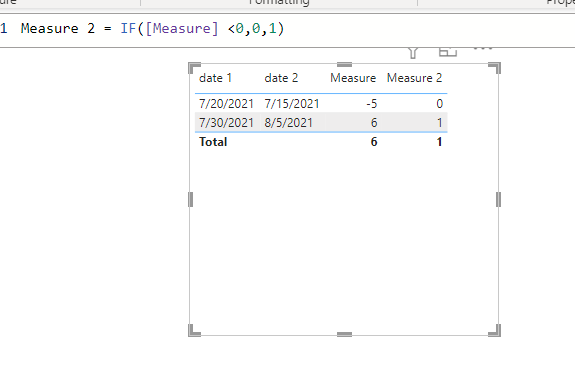Select Measure value 6 in the 7/30/2021 row
The height and width of the screenshot is (392, 575).
pyautogui.click(x=374, y=122)
